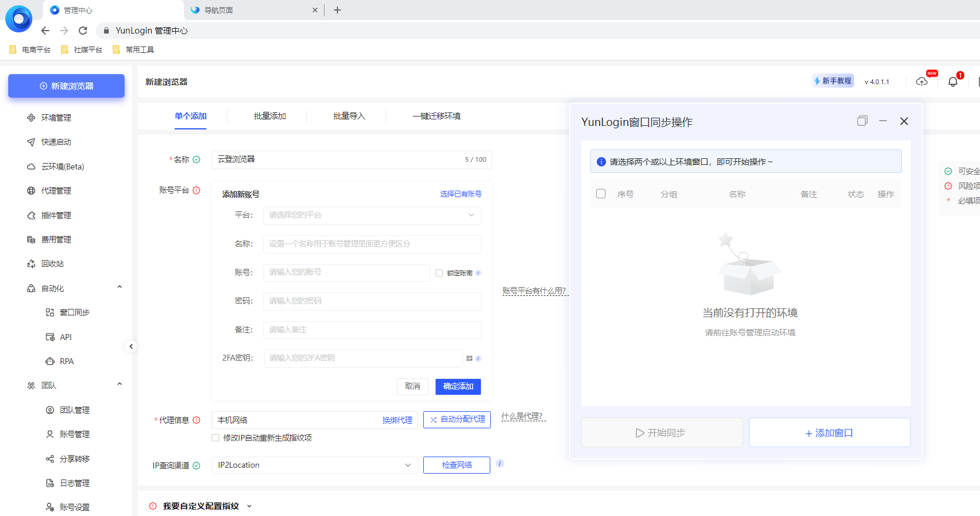Click the 选择已有账号 link
The image size is (980, 516).
[x=460, y=194]
